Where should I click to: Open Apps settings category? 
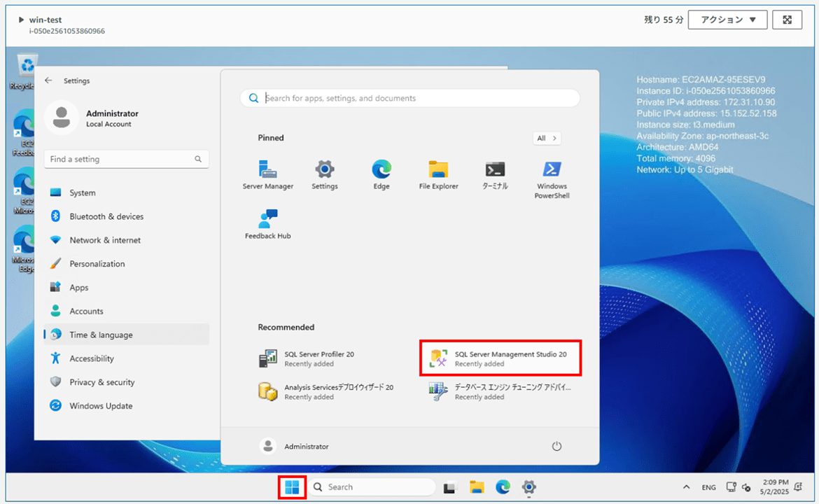click(127, 287)
